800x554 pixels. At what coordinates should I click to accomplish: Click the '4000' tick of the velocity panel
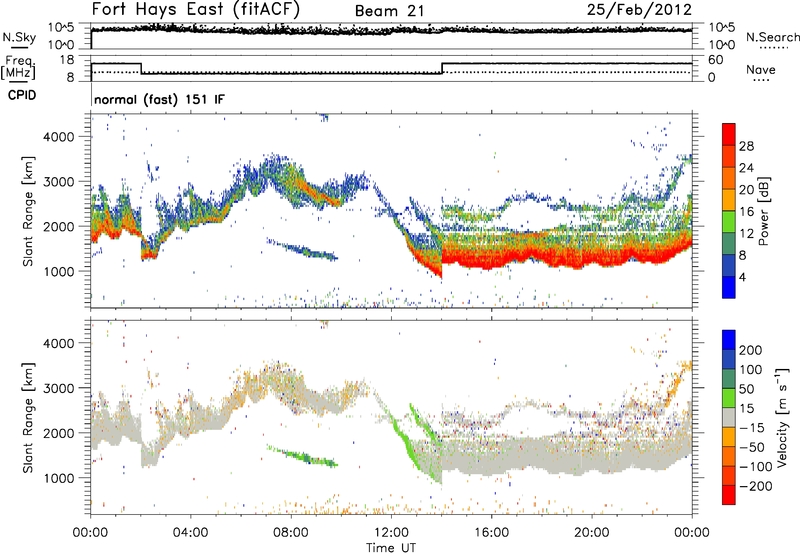59,343
